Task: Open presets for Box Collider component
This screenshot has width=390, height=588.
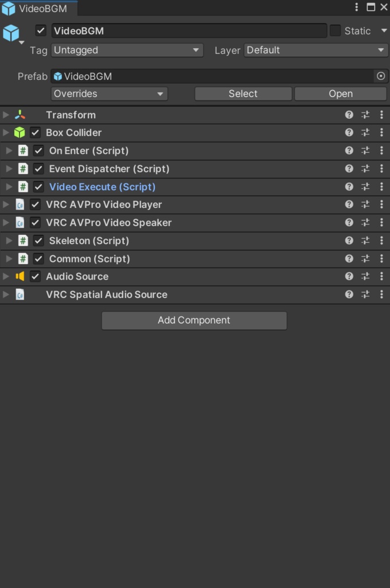Action: 365,133
